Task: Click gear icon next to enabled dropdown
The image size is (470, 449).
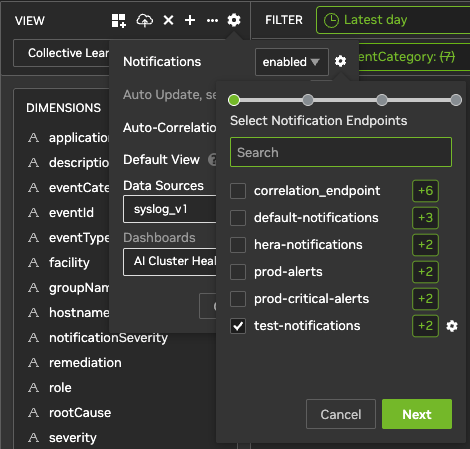Action: (340, 61)
